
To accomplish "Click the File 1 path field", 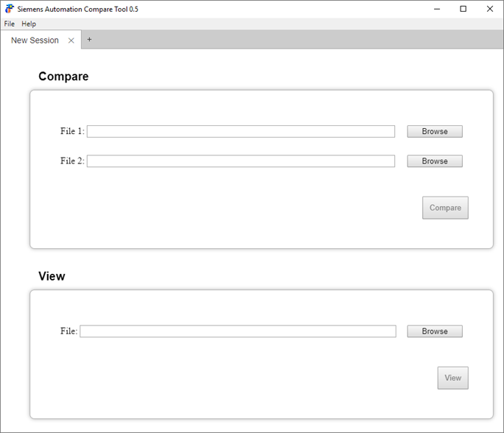I will 241,131.
